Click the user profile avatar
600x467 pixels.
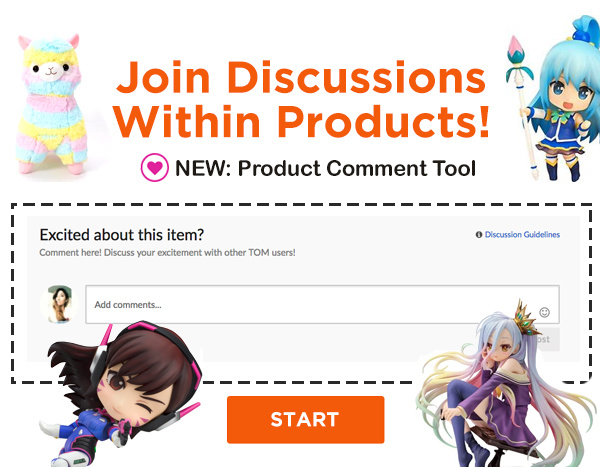pyautogui.click(x=59, y=305)
